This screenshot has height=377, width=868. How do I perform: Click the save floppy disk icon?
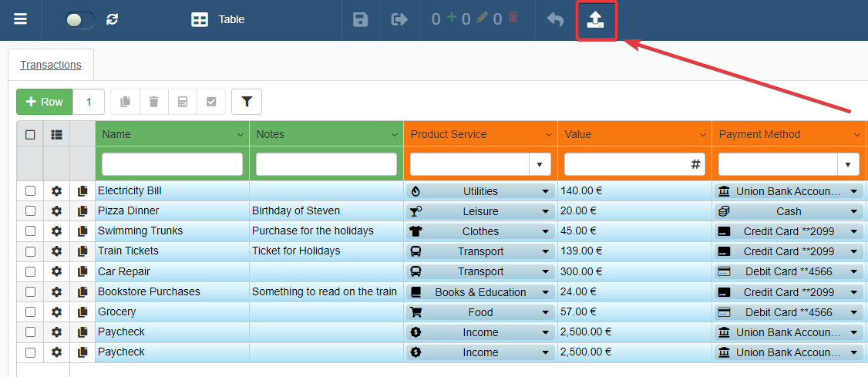(360, 20)
